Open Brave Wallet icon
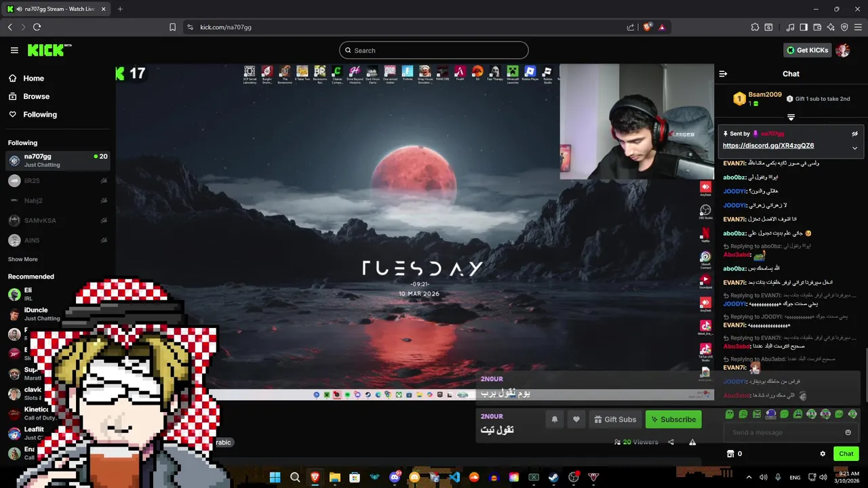 [817, 27]
